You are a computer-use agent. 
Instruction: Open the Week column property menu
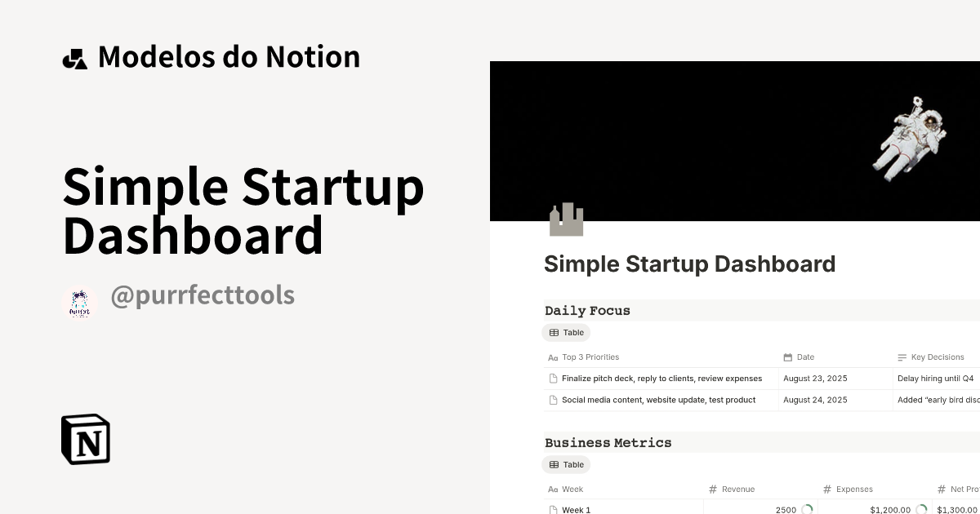pos(572,489)
